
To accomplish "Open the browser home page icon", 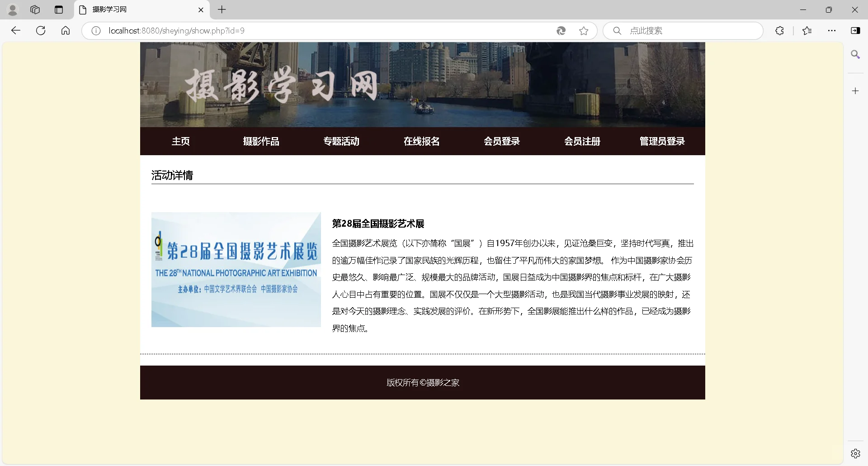I will click(x=65, y=30).
